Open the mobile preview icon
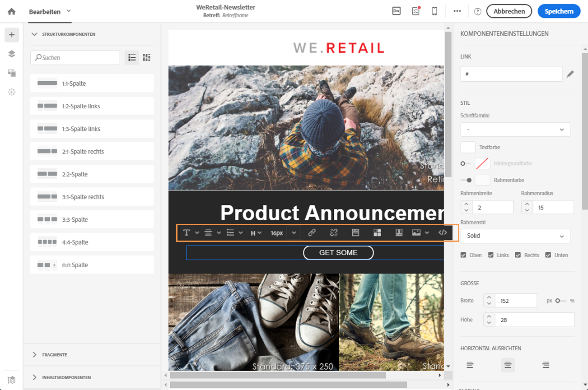 point(434,11)
